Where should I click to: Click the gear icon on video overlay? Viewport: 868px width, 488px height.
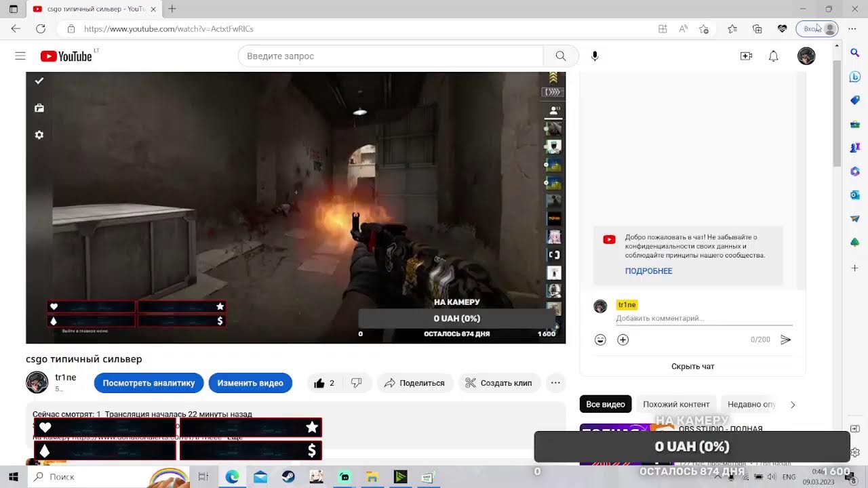[39, 135]
